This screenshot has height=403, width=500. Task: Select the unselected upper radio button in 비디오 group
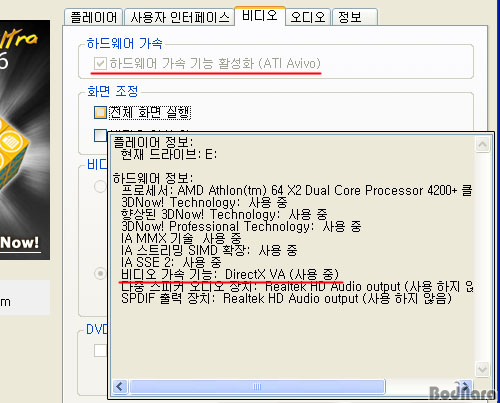[x=100, y=186]
